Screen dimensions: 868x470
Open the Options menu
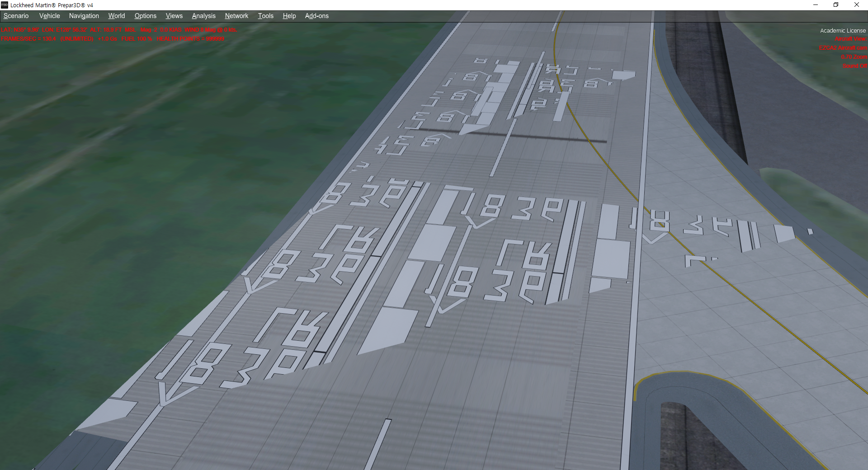tap(145, 16)
